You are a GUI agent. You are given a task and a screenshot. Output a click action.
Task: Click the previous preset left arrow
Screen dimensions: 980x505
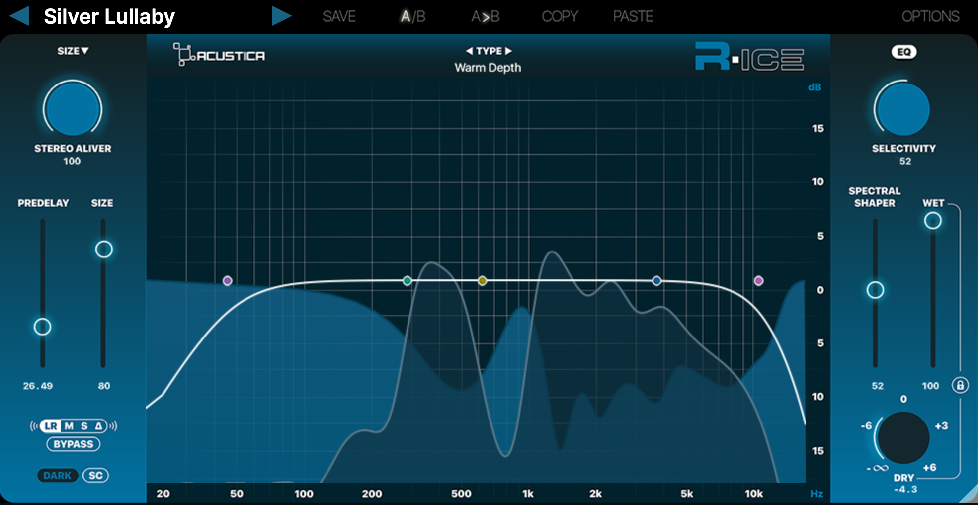coord(19,16)
